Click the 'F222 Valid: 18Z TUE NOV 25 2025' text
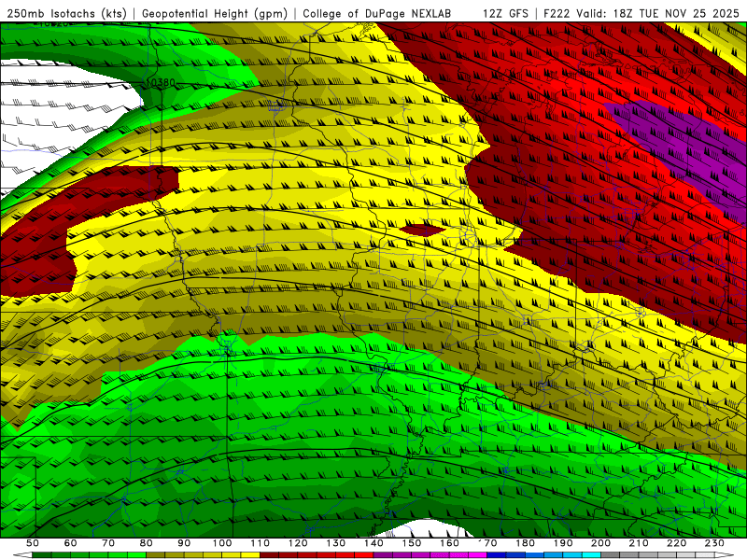This screenshot has height=560, width=747. (641, 13)
